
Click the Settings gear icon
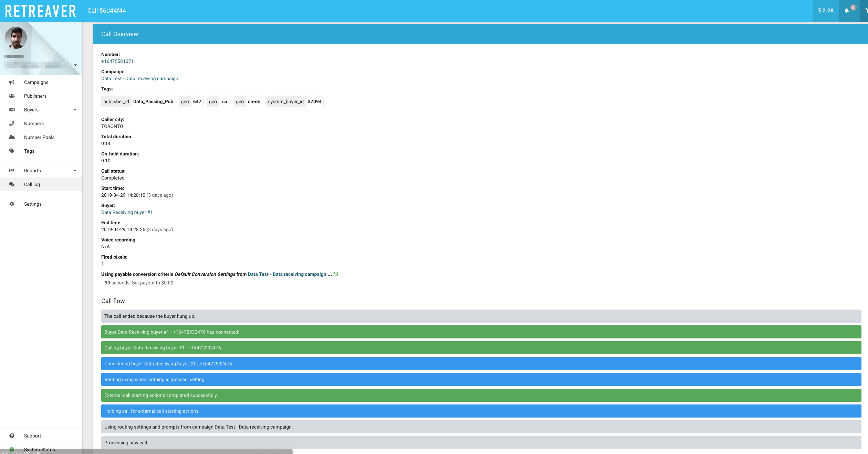12,204
